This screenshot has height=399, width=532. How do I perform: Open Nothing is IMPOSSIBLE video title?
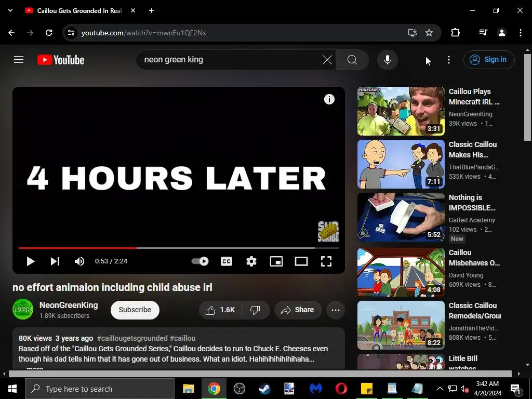point(472,203)
